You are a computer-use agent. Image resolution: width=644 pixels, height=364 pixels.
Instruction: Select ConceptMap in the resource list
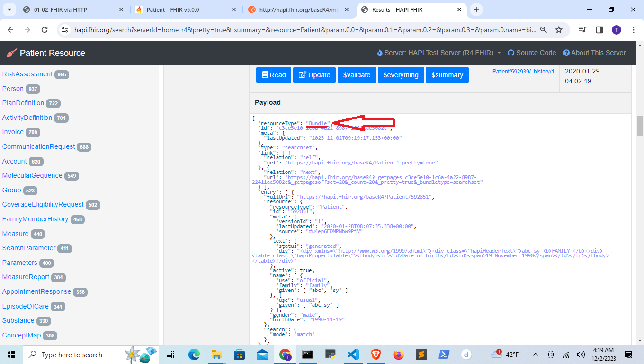tap(21, 335)
